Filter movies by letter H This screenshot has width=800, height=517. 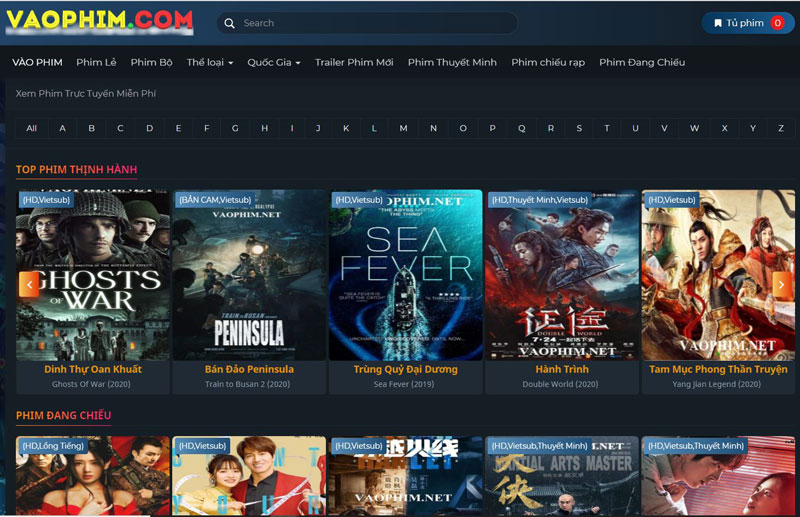click(x=264, y=128)
